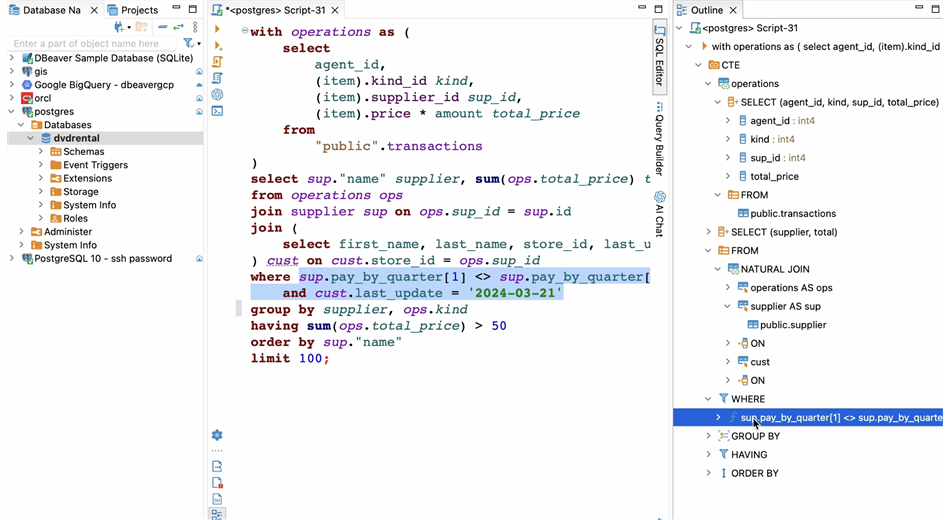The width and height of the screenshot is (950, 520).
Task: Open the navigator view menu dots
Action: pyautogui.click(x=195, y=27)
